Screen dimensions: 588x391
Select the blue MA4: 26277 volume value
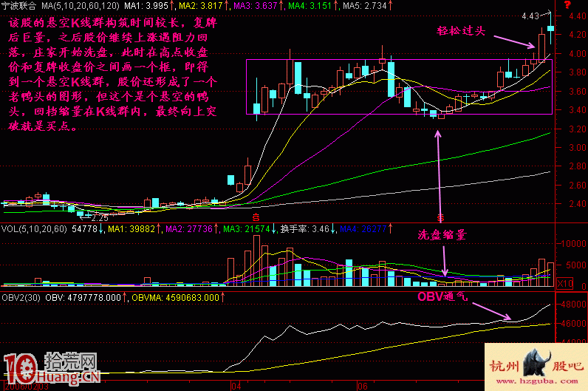click(363, 228)
